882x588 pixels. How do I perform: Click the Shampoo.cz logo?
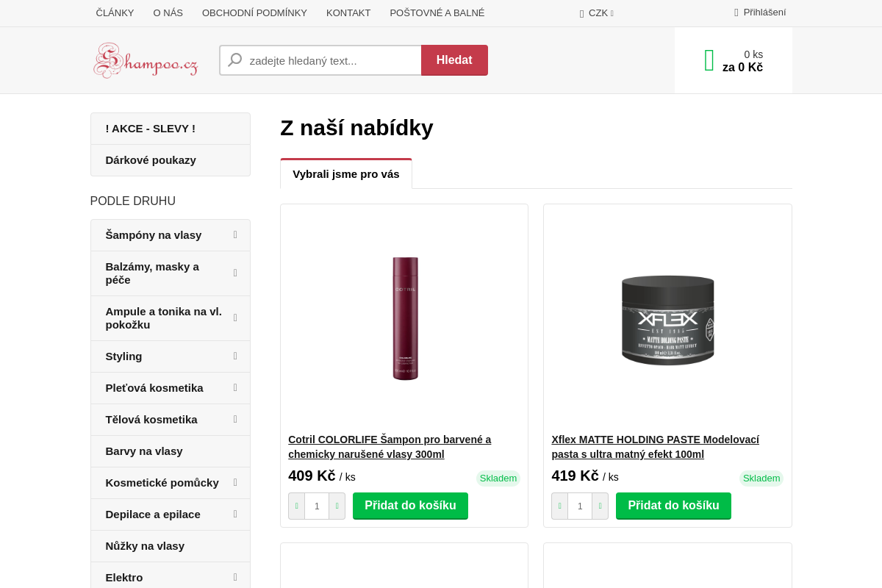tap(146, 60)
